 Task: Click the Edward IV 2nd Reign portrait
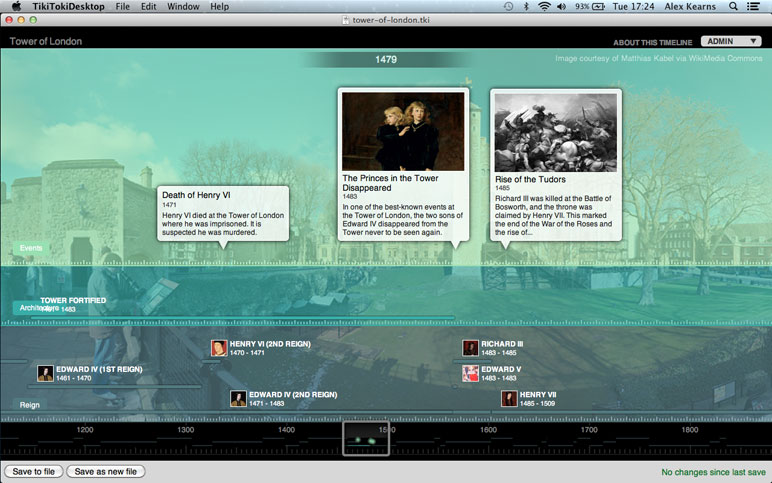point(238,399)
